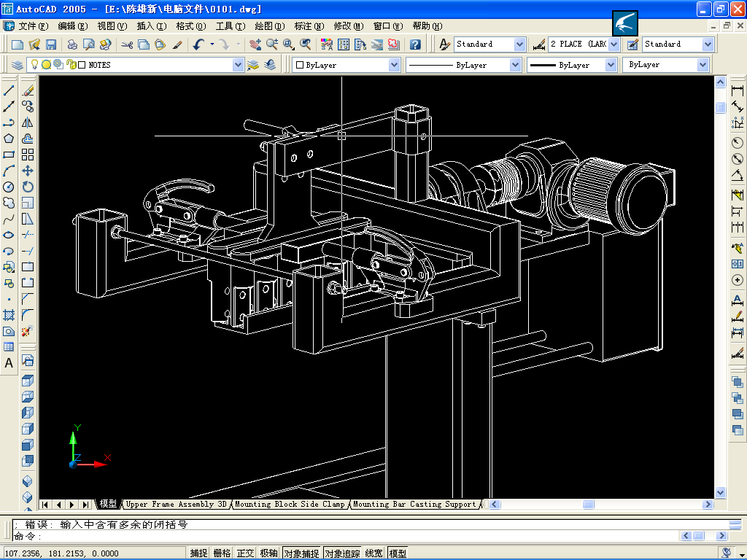Image resolution: width=747 pixels, height=560 pixels.
Task: Open the table style Standard dropdown
Action: click(x=708, y=44)
